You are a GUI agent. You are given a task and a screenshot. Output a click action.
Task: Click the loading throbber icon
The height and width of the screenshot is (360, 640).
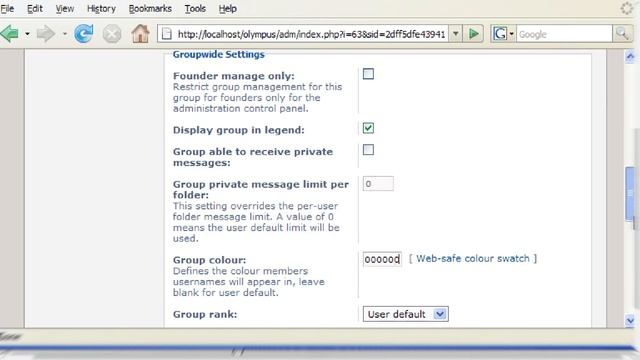[x=627, y=8]
